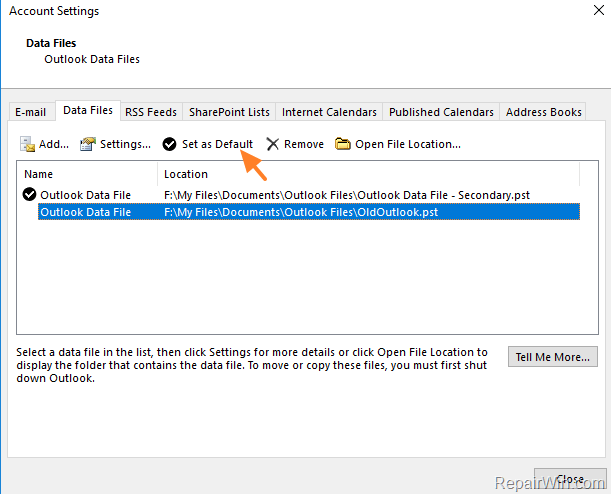Click the Open File Location folder icon

point(343,144)
